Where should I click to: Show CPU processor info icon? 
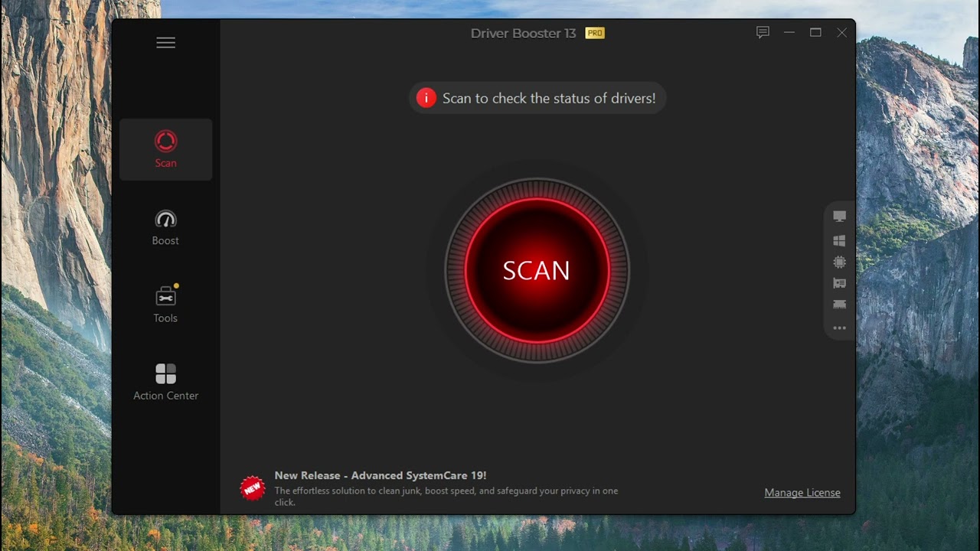839,262
